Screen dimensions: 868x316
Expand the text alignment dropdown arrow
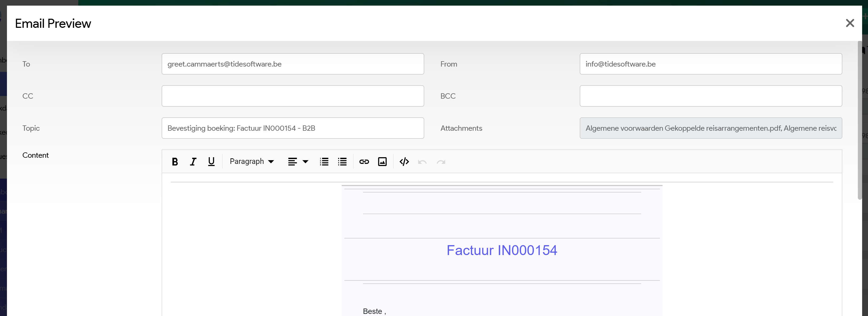click(x=306, y=162)
